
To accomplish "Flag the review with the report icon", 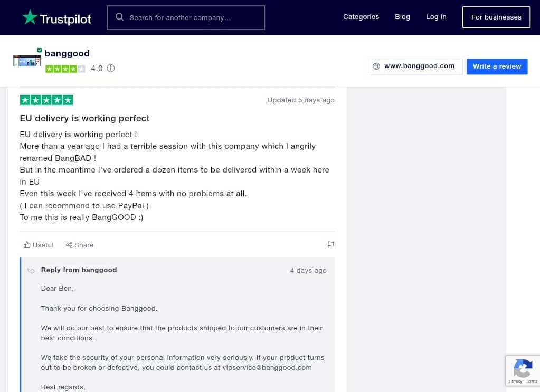I will [x=330, y=245].
